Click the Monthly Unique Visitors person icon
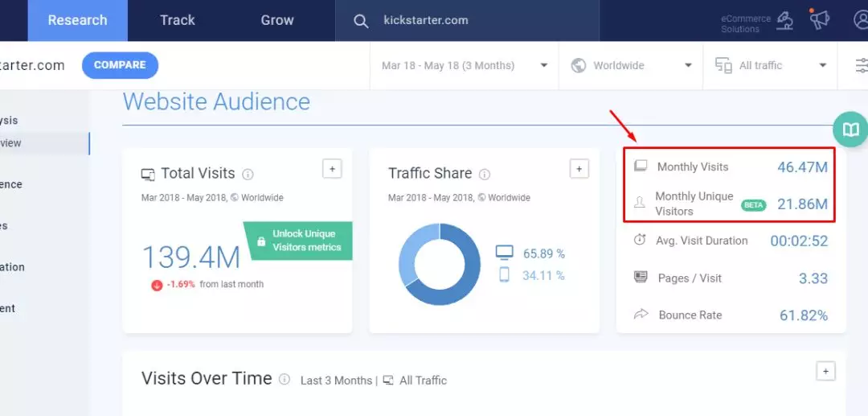The image size is (868, 416). tap(640, 204)
